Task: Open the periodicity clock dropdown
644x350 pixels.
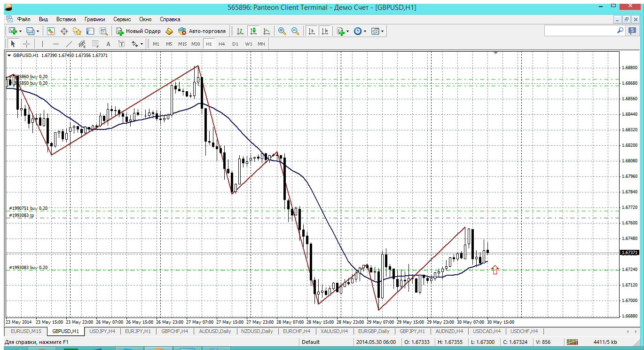Action: tap(365, 31)
